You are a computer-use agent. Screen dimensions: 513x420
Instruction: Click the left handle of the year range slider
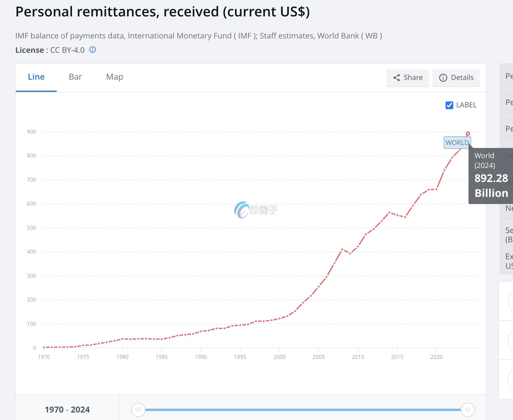138,410
